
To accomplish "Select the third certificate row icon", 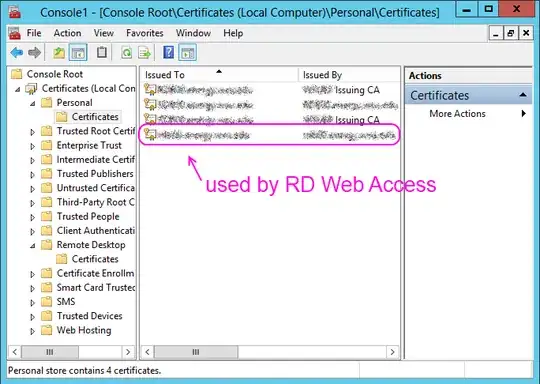I will pos(150,119).
